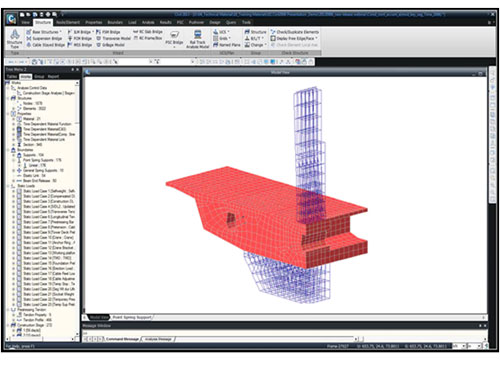Screen dimensions: 500x370
Task: Click Tree Menu horizontal scrollbar
Action: tap(40, 339)
